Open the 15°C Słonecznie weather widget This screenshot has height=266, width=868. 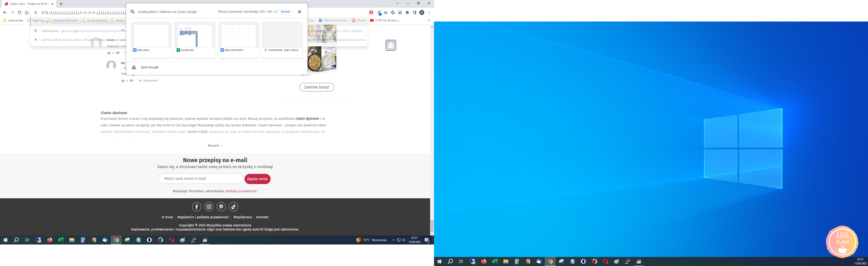pyautogui.click(x=371, y=240)
